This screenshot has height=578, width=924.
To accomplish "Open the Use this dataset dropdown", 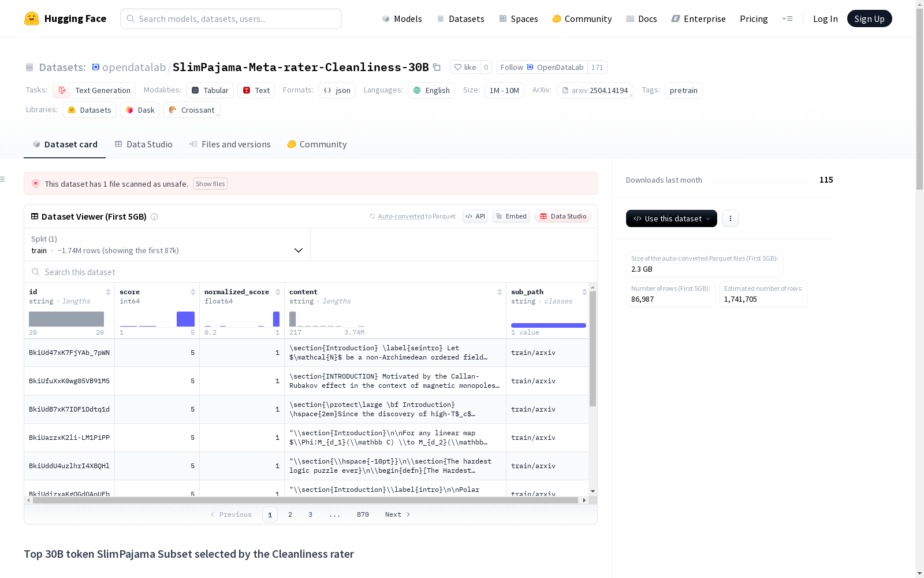I will (x=672, y=218).
